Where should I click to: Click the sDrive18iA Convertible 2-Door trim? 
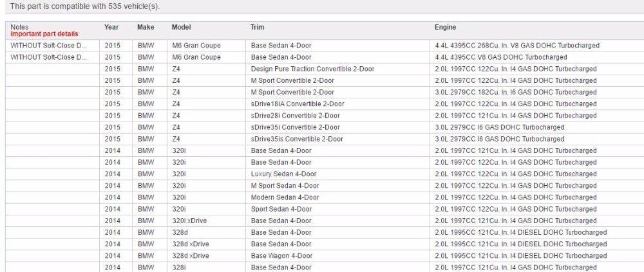(297, 104)
